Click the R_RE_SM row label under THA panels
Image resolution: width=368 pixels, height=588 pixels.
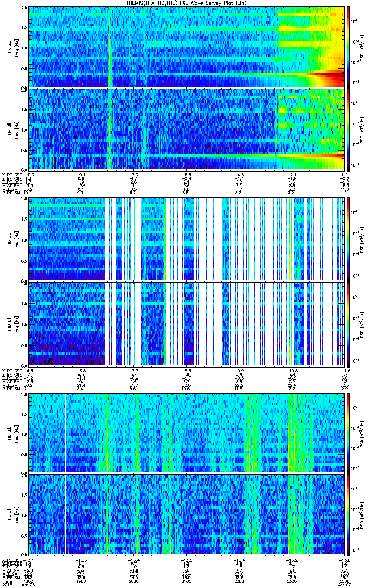[11, 194]
